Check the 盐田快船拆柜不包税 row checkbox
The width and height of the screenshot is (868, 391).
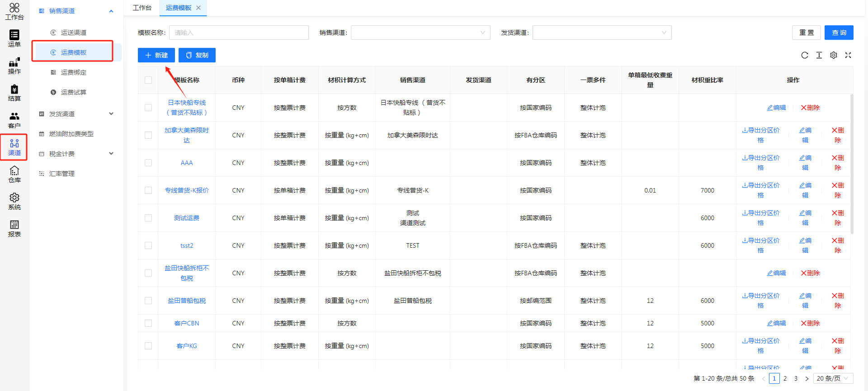(148, 273)
